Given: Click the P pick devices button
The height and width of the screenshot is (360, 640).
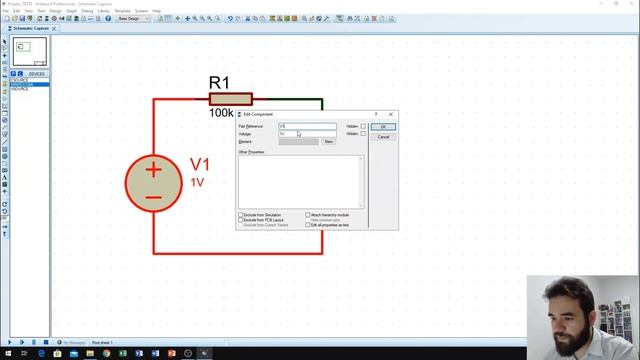Looking at the screenshot, I should click(13, 73).
